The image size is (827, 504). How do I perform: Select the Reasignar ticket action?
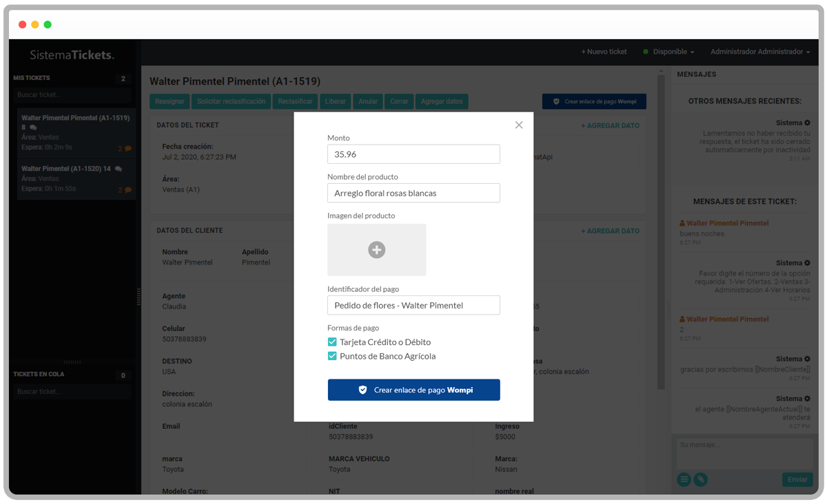pyautogui.click(x=170, y=101)
